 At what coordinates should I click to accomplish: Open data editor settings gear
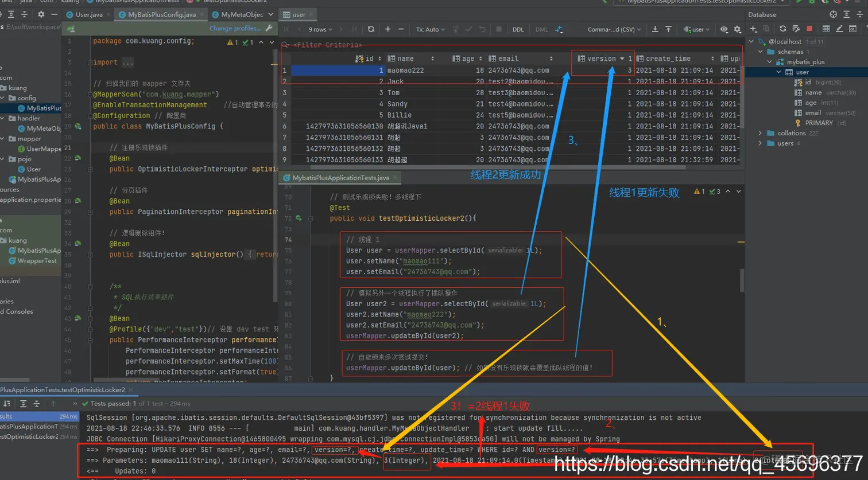click(738, 29)
